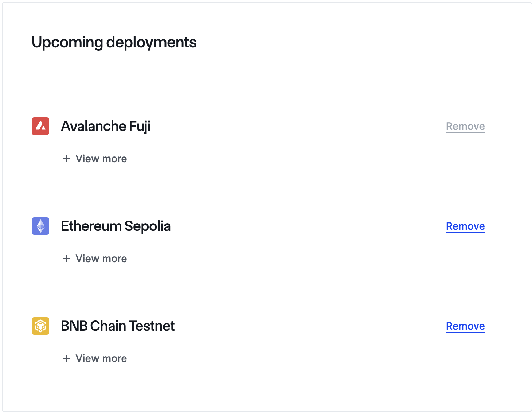Expand View more for Ethereum Sepolia
532x412 pixels.
[101, 259]
